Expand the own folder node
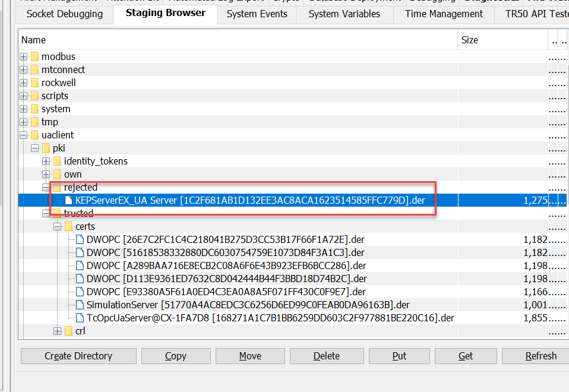This screenshot has width=569, height=392. [x=46, y=174]
